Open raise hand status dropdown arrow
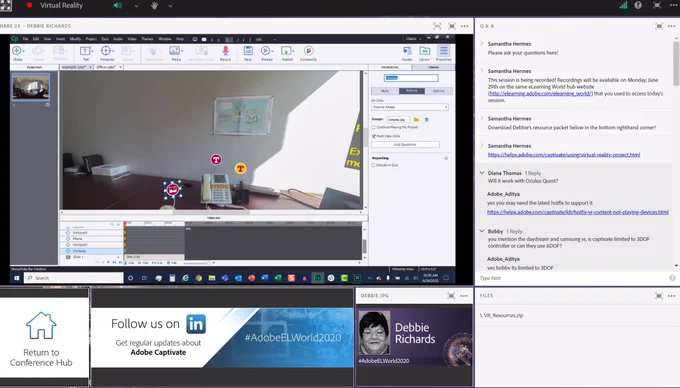The image size is (680, 388). pos(170,6)
